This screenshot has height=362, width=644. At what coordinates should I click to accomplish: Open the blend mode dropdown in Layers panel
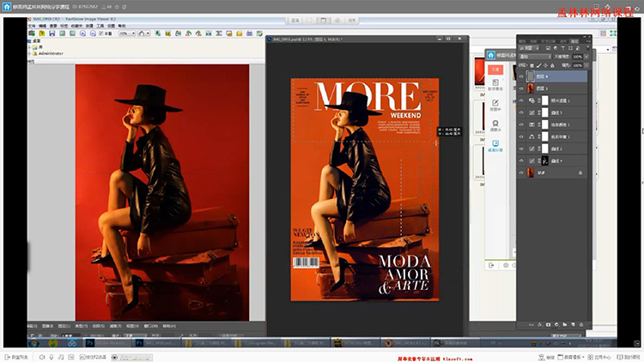(x=535, y=57)
